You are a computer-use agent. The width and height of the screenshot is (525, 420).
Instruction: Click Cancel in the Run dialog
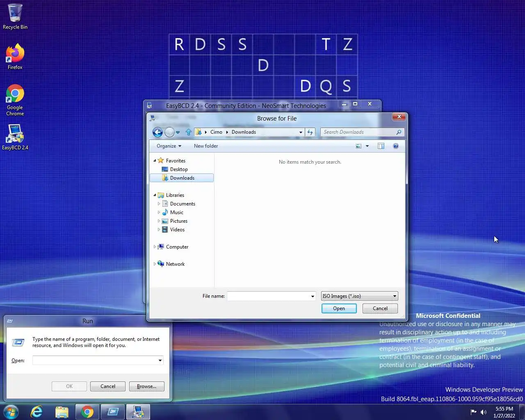pos(108,386)
